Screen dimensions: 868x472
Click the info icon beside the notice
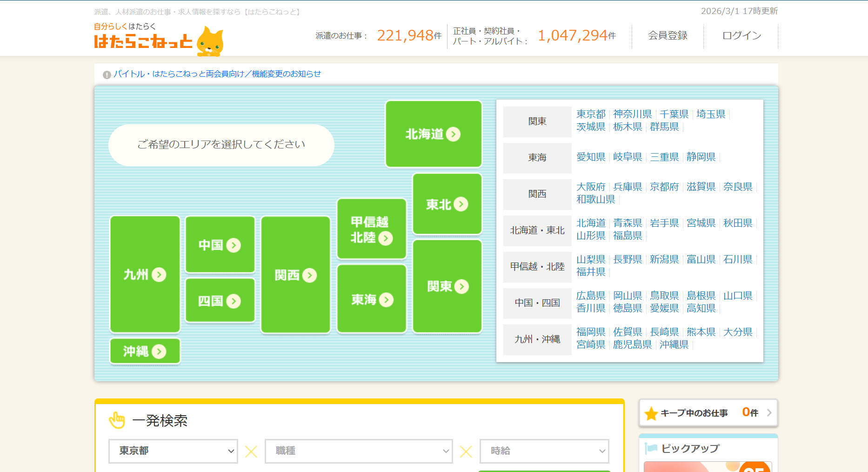pos(107,74)
